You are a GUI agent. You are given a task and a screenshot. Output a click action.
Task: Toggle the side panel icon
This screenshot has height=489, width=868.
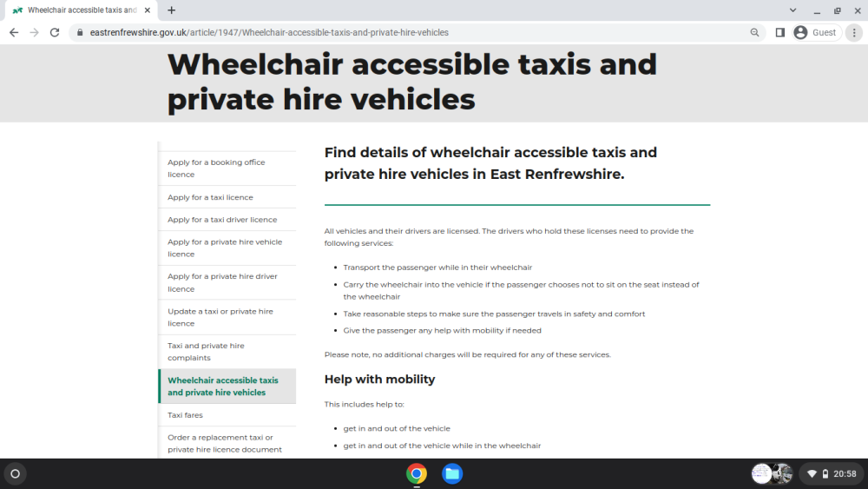780,33
